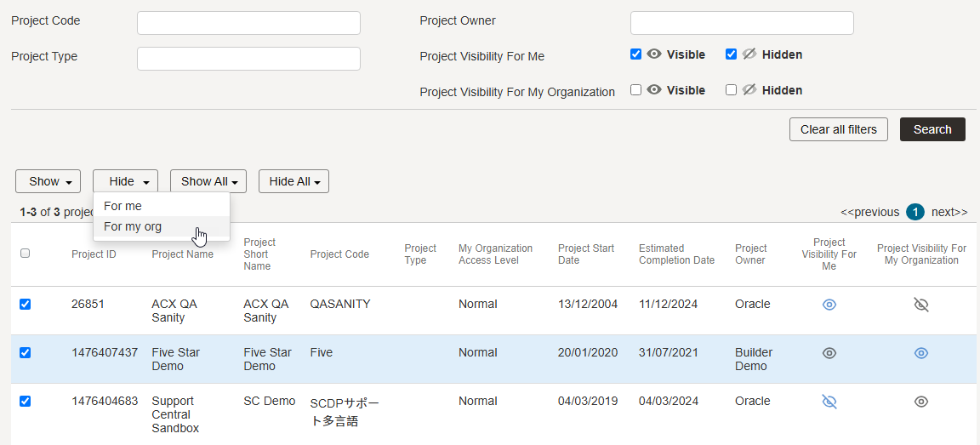Viewport: 980px width, 445px height.
Task: Click project ID 1476407437
Action: click(x=105, y=352)
